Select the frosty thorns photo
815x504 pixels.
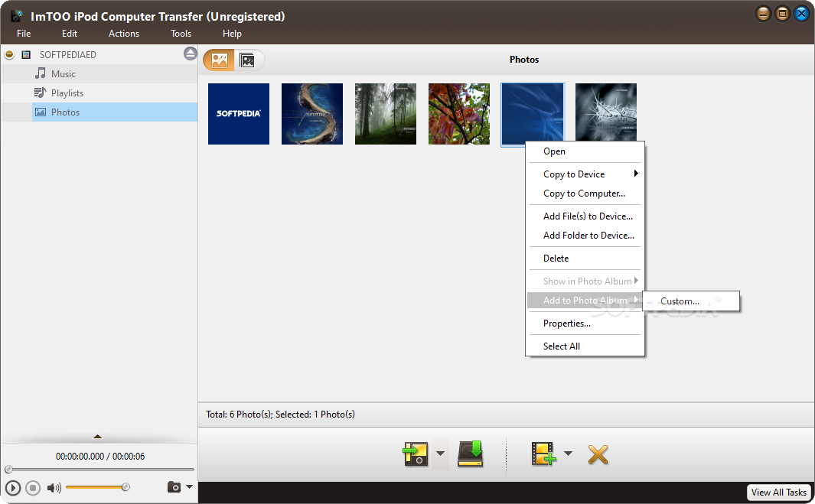pos(605,112)
